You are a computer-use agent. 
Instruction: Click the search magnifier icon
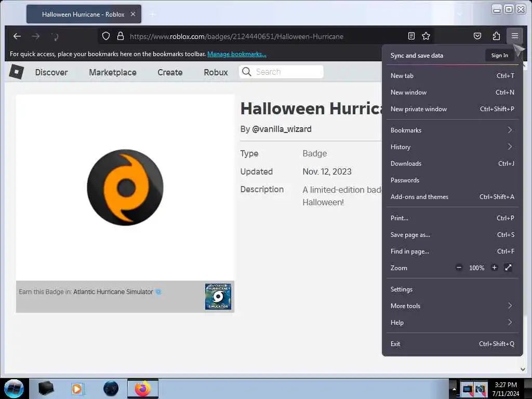coord(247,72)
